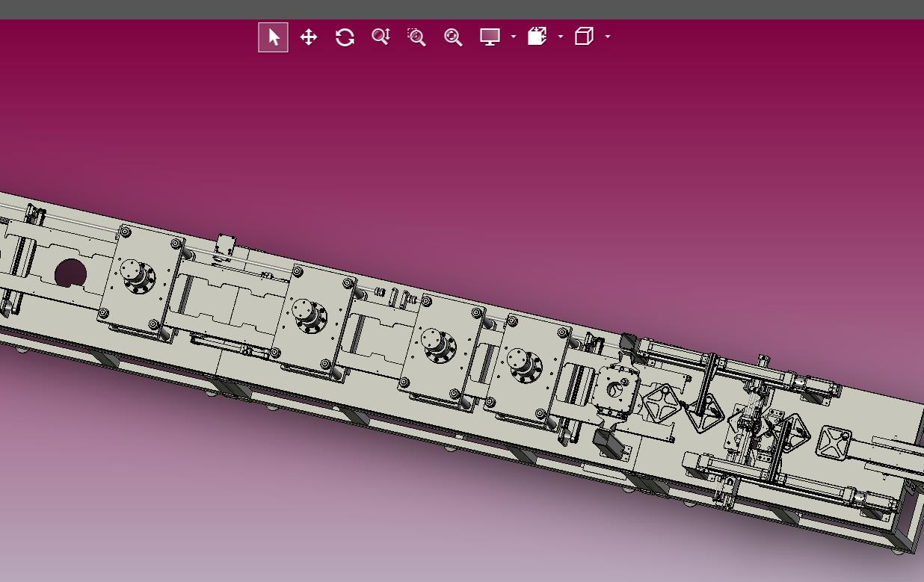Click the view orientation cube icon
This screenshot has width=924, height=582.
pos(584,37)
